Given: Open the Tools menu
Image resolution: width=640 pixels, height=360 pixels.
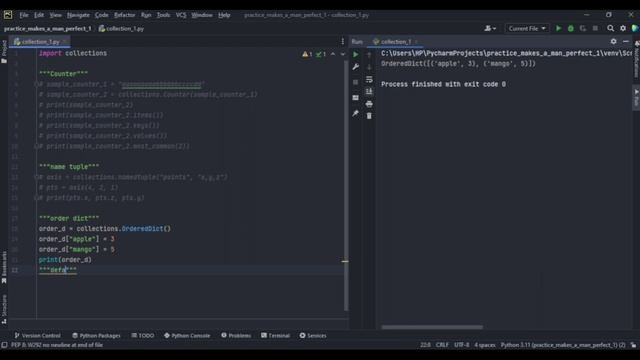Looking at the screenshot, I should point(163,15).
